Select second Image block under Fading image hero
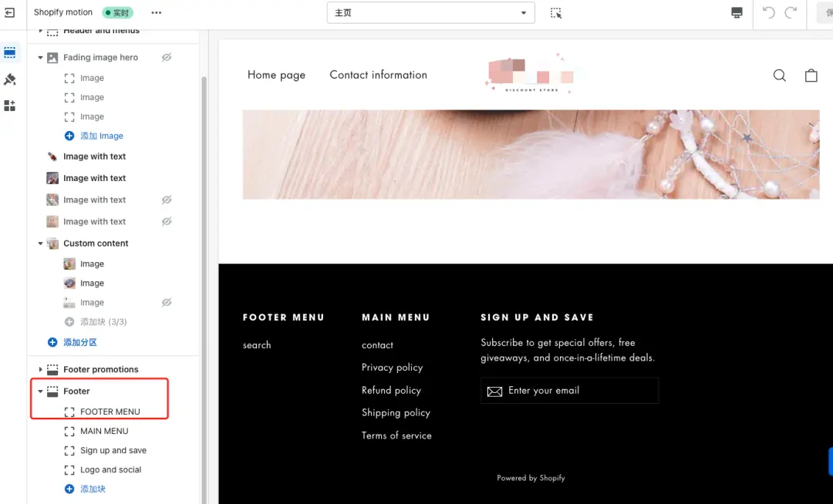Viewport: 833px width, 504px height. tap(92, 97)
